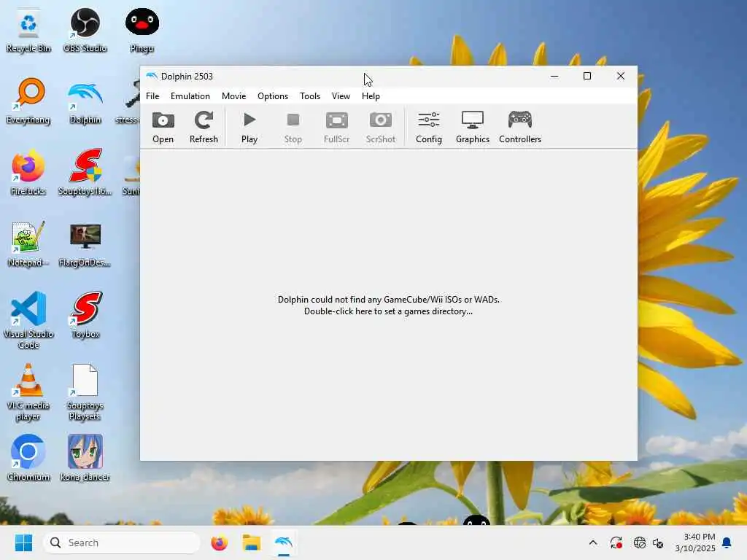This screenshot has width=747, height=560.
Task: Open the Controllers settings icon
Action: pos(519,127)
